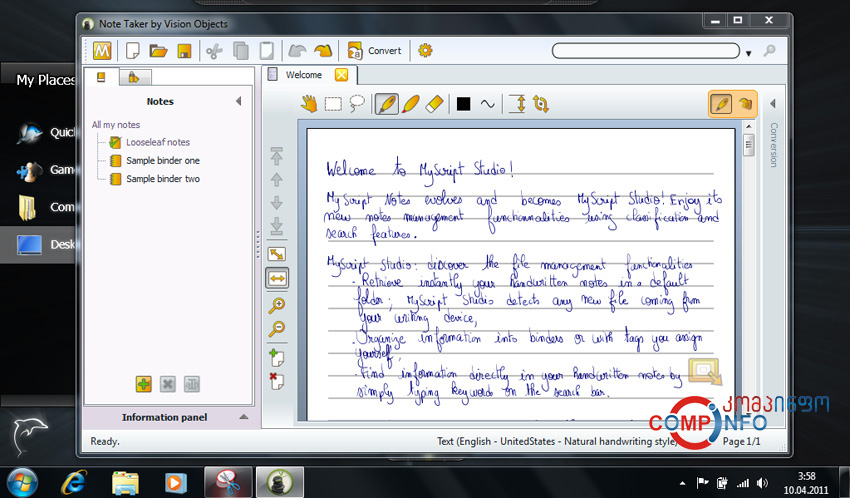Create a new note from main toolbar
This screenshot has height=498, width=850.
(132, 51)
